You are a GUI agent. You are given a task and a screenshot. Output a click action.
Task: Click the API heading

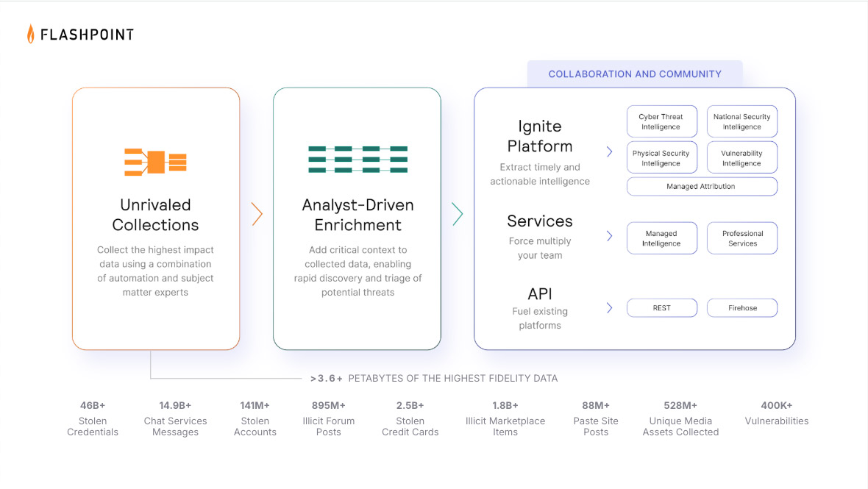[x=540, y=293]
